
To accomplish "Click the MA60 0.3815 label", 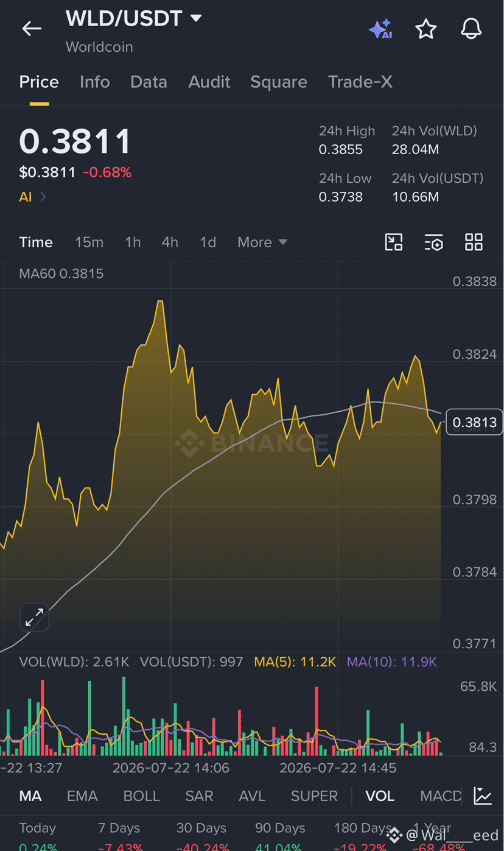I will 61,274.
